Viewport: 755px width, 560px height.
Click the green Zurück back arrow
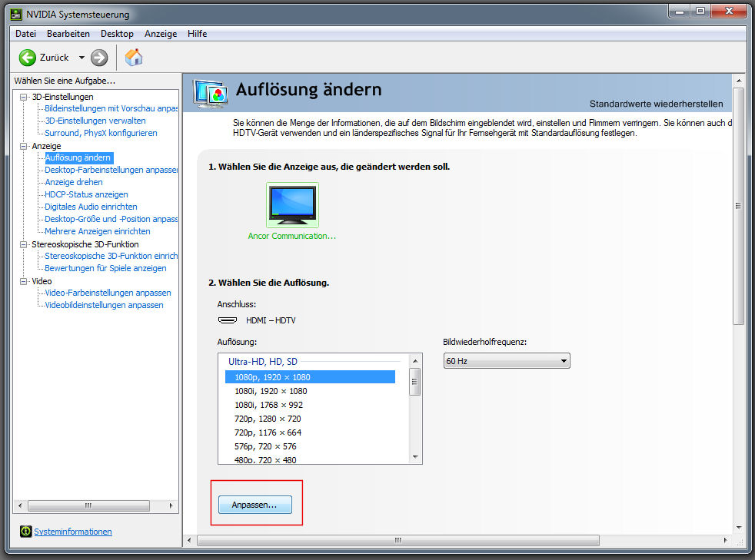28,58
